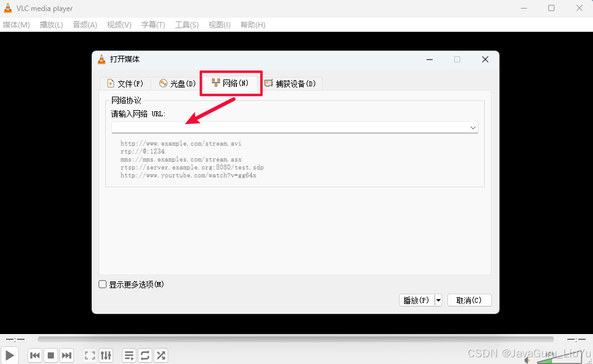This screenshot has width=593, height=364.
Task: Click the remaining time label right
Action: tap(576, 340)
